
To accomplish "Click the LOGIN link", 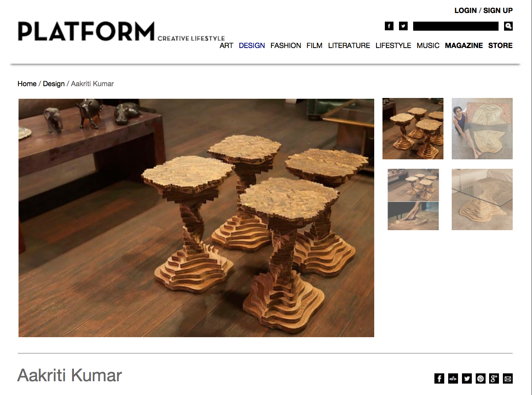I will click(x=465, y=11).
